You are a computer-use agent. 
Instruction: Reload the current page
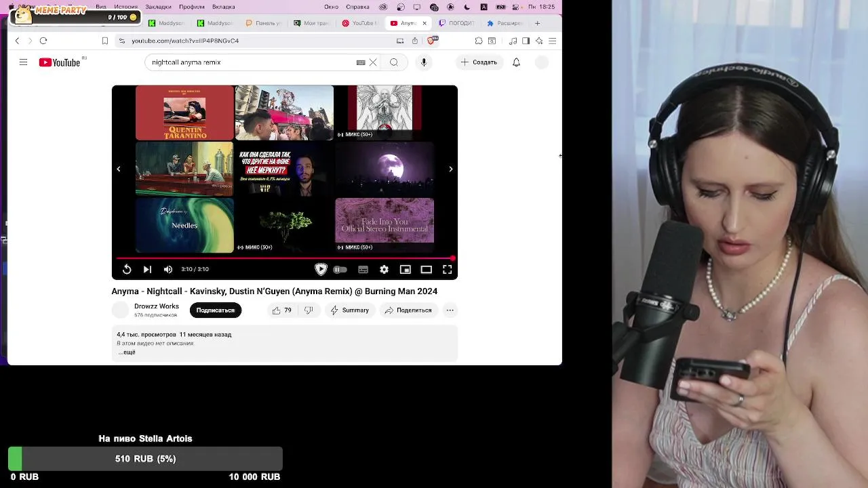click(x=43, y=41)
